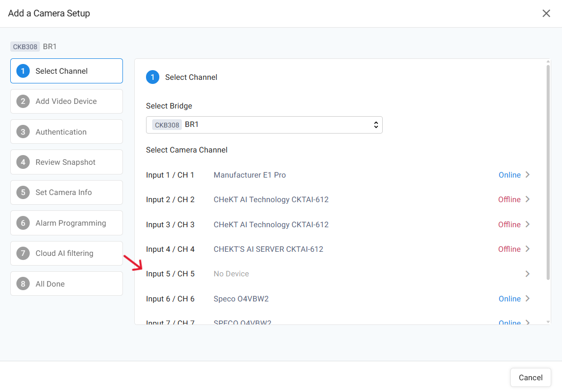Choose CHEKT'S AI SERVER CKTAI-612 channel
This screenshot has width=562, height=392.
click(268, 249)
